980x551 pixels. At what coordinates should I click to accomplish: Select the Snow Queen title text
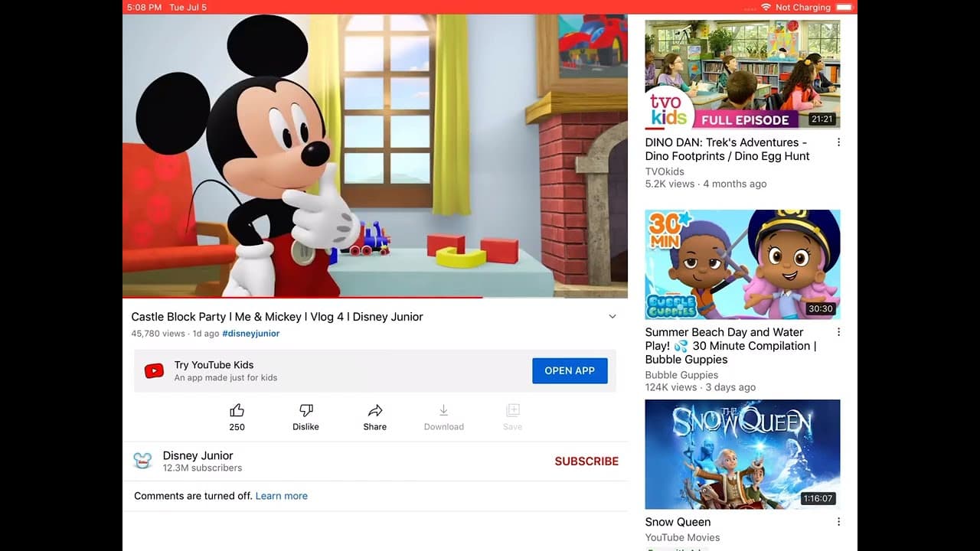[x=678, y=522]
